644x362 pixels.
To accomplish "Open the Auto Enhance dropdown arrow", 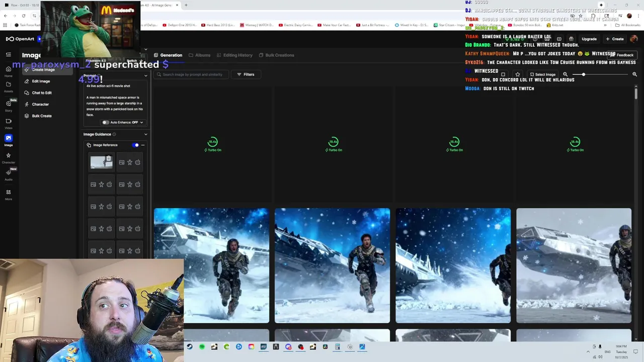I will click(141, 122).
